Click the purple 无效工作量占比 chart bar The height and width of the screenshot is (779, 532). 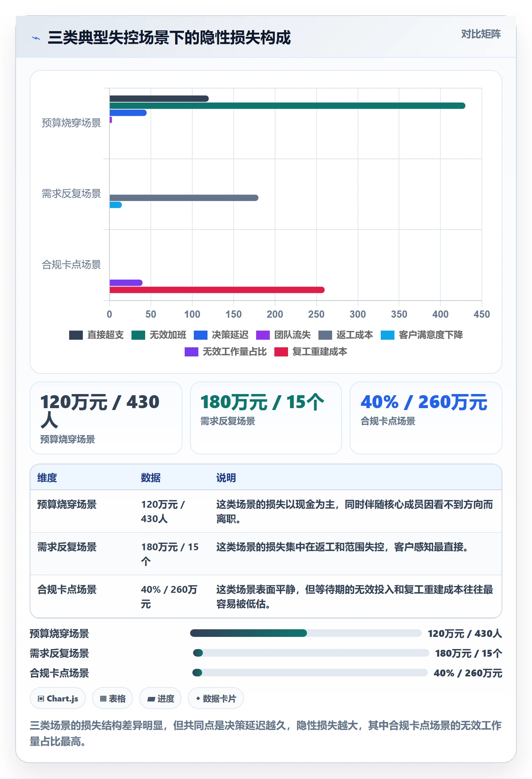coord(126,283)
